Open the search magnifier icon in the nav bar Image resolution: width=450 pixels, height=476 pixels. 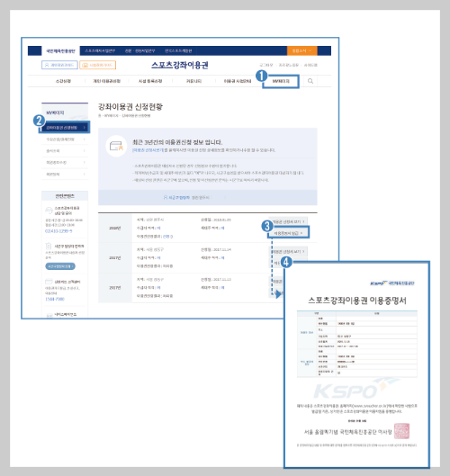[x=310, y=81]
